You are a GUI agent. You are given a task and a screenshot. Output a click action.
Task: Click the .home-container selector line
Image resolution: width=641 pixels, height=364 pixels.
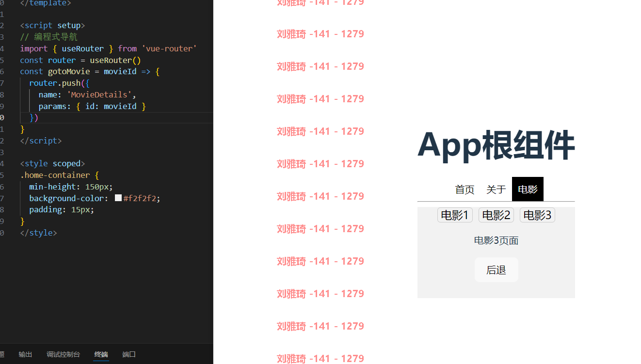click(60, 175)
